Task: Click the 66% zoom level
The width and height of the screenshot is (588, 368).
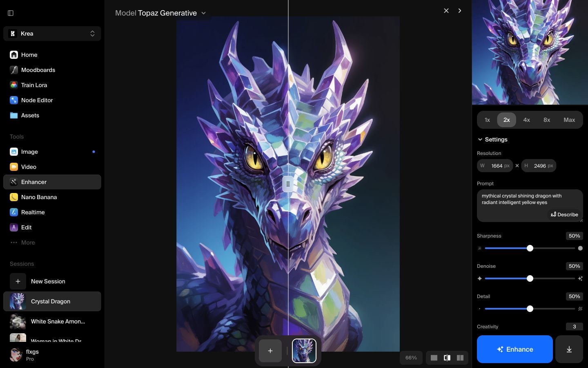Action: tap(411, 358)
